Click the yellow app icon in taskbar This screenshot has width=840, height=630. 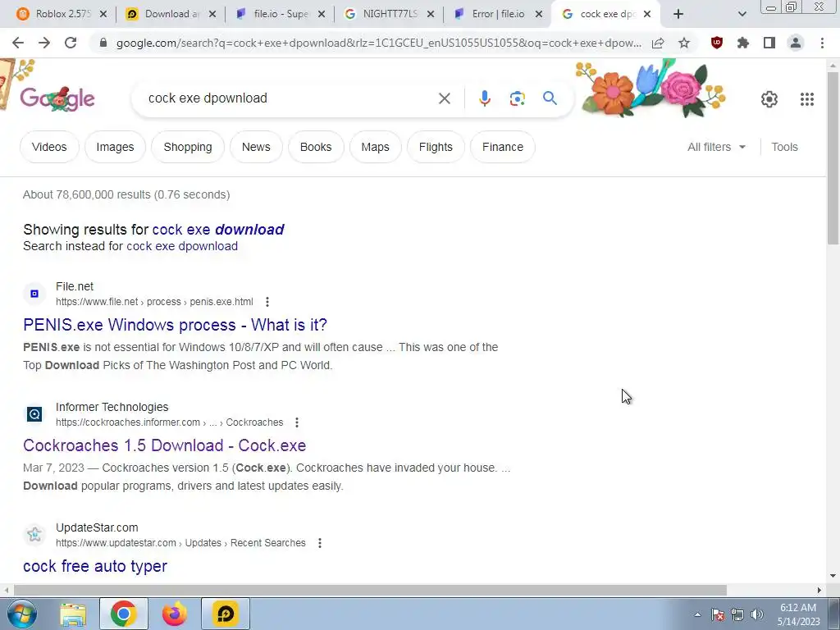click(x=226, y=614)
